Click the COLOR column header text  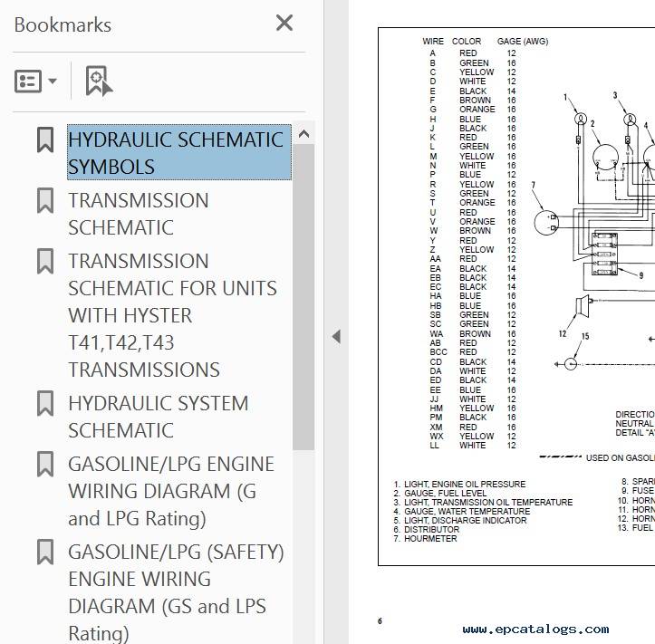click(x=467, y=42)
